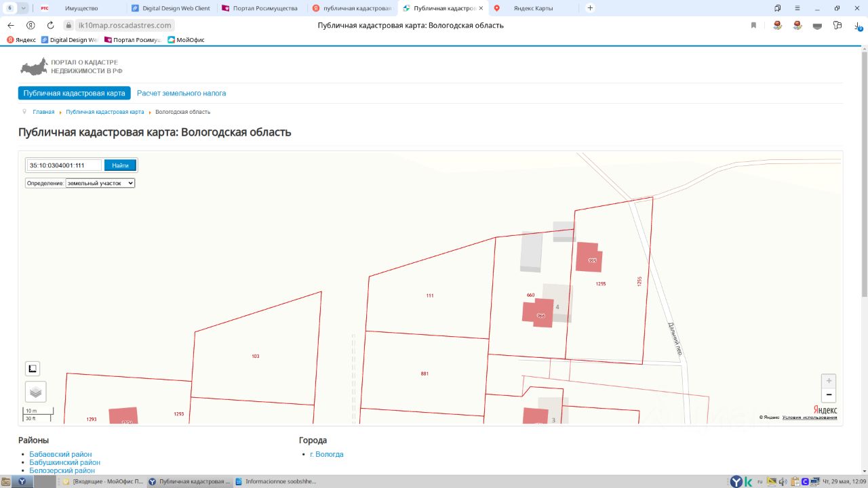Click the address bar URL field
Image resolution: width=868 pixels, height=488 pixels.
[125, 25]
